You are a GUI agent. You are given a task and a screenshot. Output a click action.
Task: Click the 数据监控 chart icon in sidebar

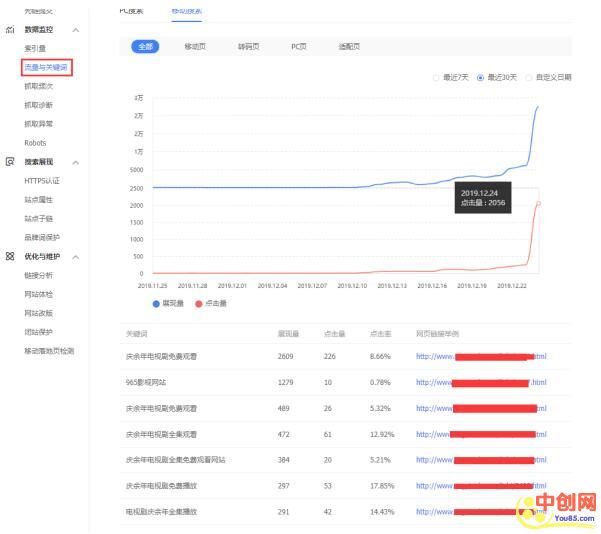coord(9,30)
